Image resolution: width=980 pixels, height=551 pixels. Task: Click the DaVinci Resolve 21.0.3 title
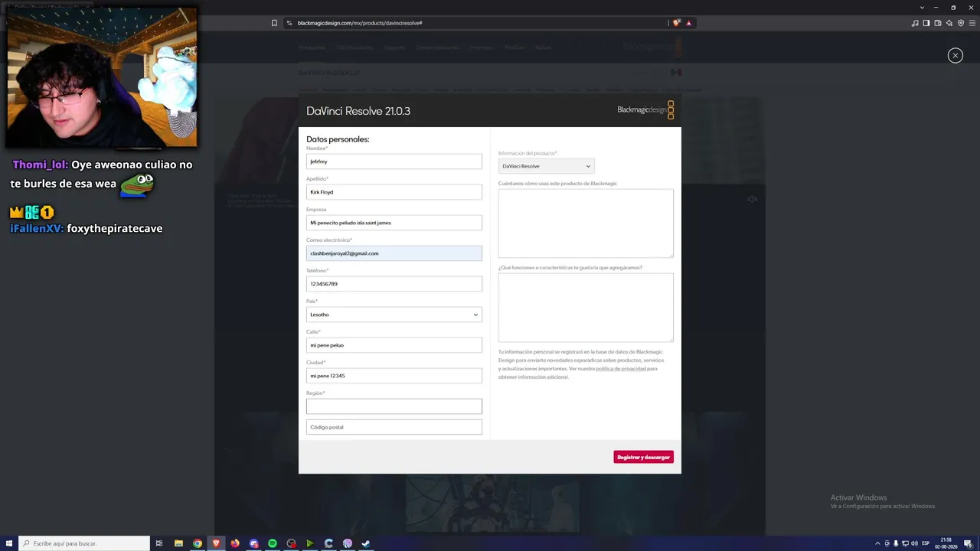(x=358, y=111)
